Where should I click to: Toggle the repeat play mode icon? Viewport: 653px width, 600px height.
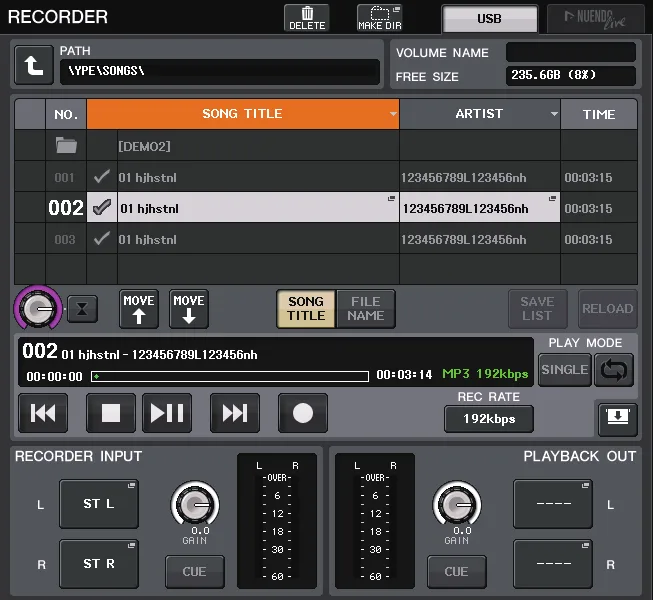pyautogui.click(x=614, y=370)
